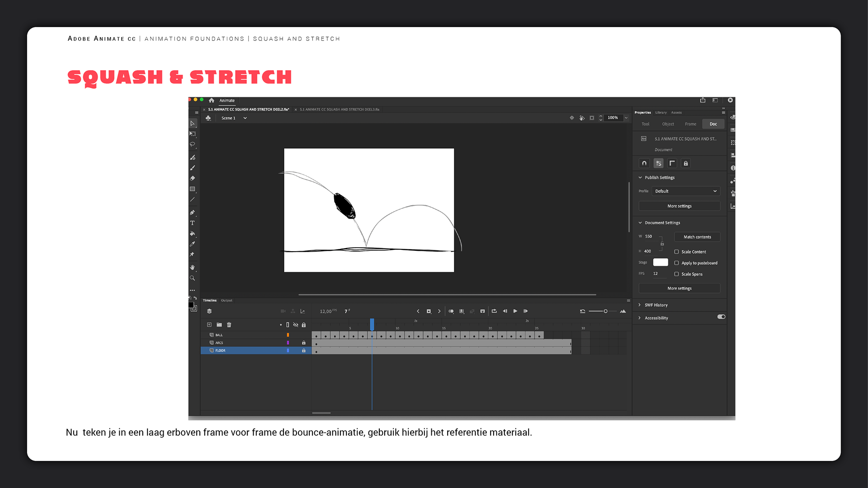
Task: Select the Hand tool
Action: [192, 267]
